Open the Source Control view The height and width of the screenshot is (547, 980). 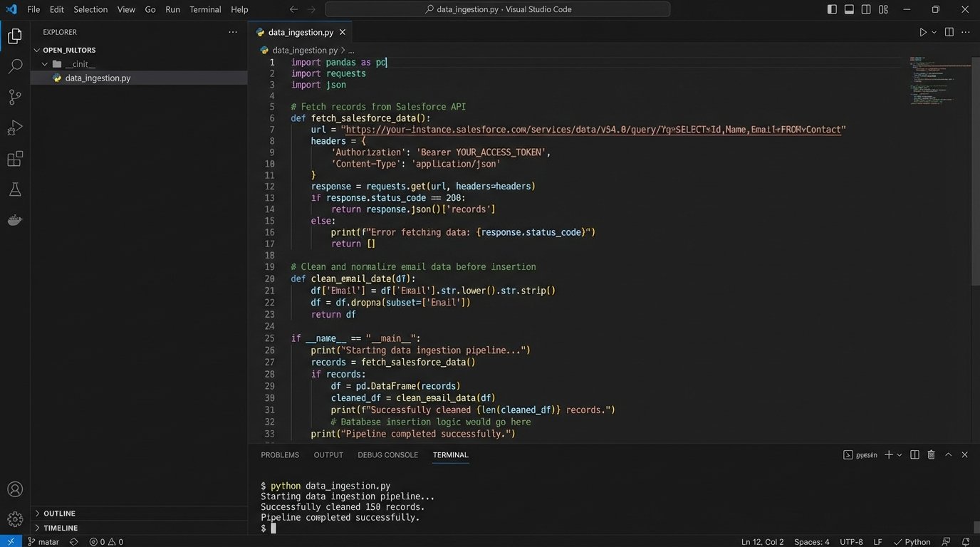(x=15, y=97)
